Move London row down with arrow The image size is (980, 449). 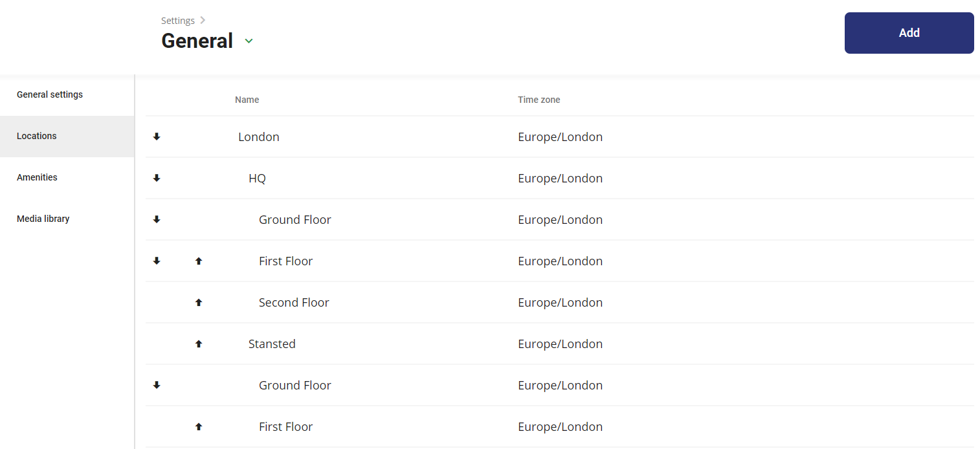coord(157,137)
